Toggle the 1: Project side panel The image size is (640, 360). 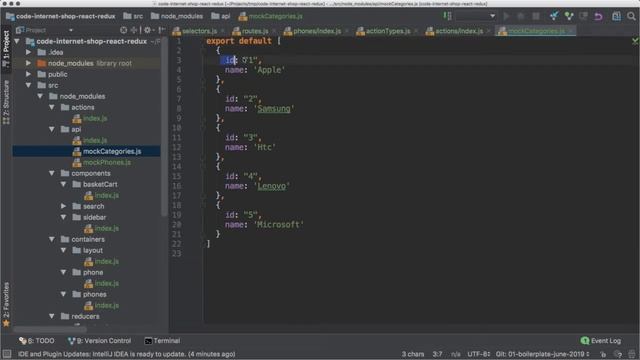coord(6,49)
